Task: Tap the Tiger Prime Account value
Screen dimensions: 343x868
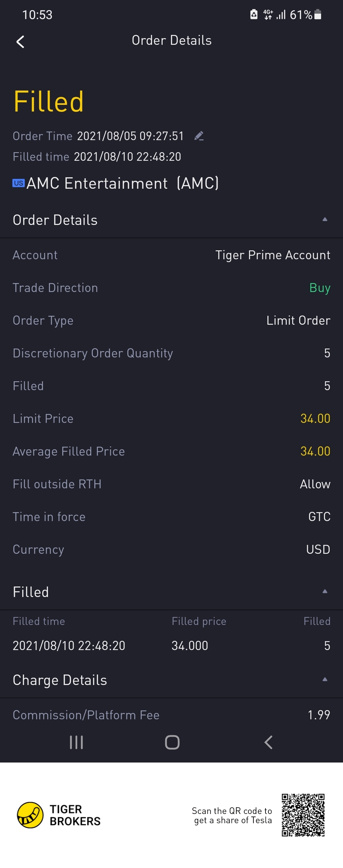Action: (272, 255)
